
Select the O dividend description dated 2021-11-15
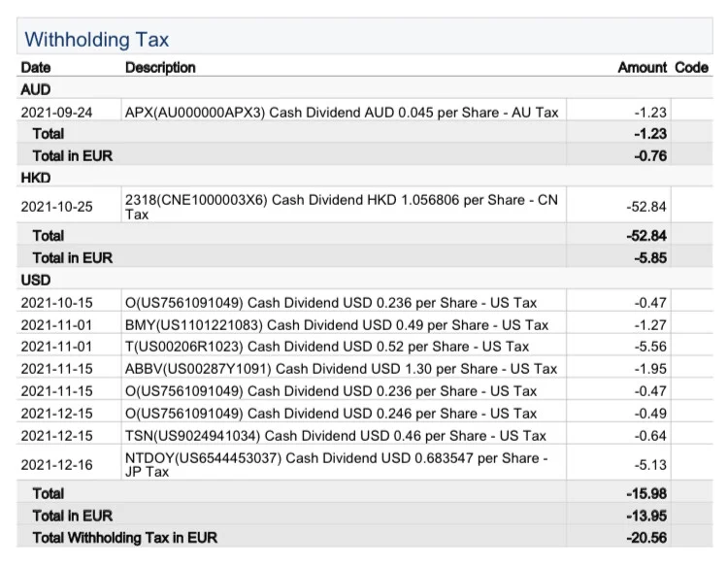331,391
